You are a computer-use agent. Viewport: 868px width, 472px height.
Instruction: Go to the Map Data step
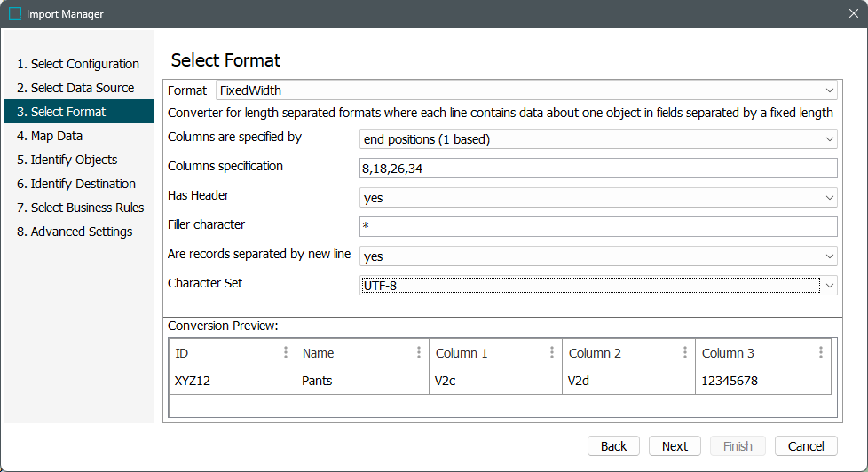50,136
